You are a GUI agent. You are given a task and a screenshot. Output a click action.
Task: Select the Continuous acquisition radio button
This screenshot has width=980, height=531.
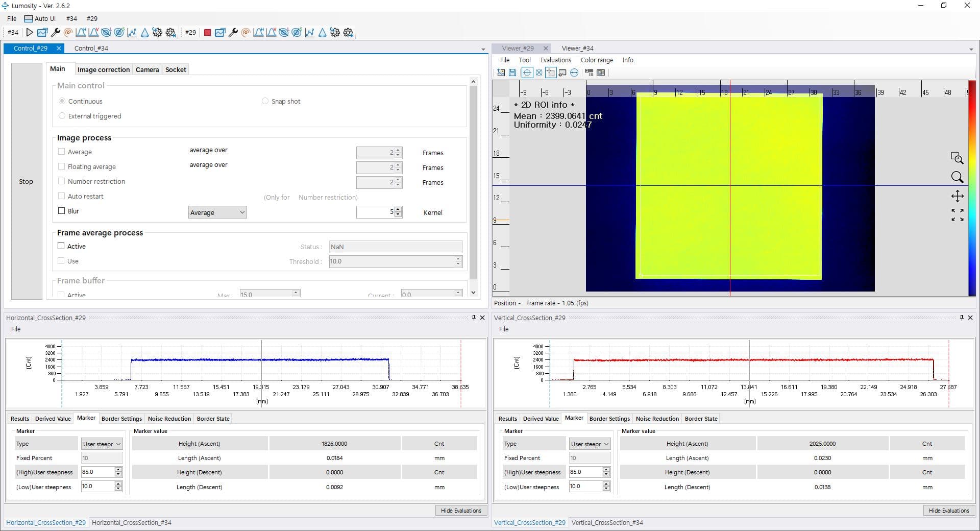click(62, 101)
